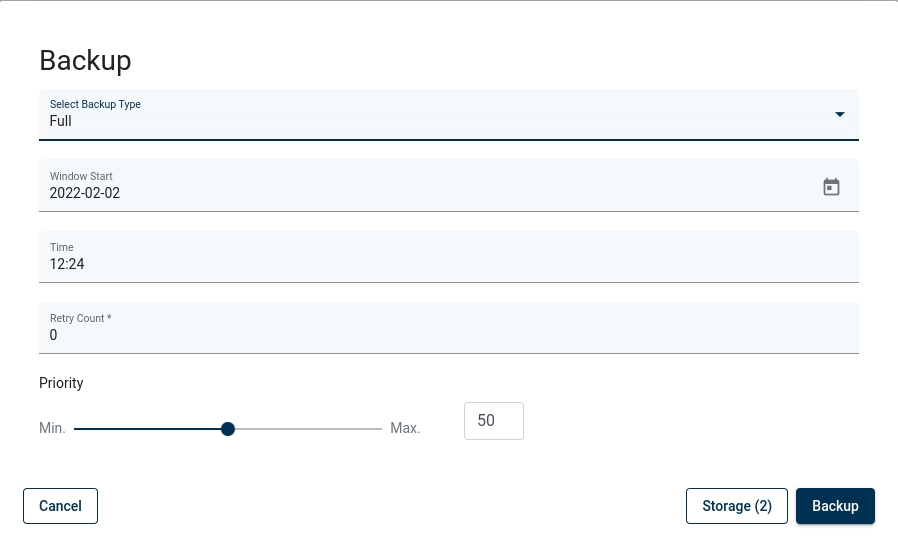This screenshot has width=898, height=546.
Task: Click the Backup Type dropdown arrow
Action: [x=840, y=114]
